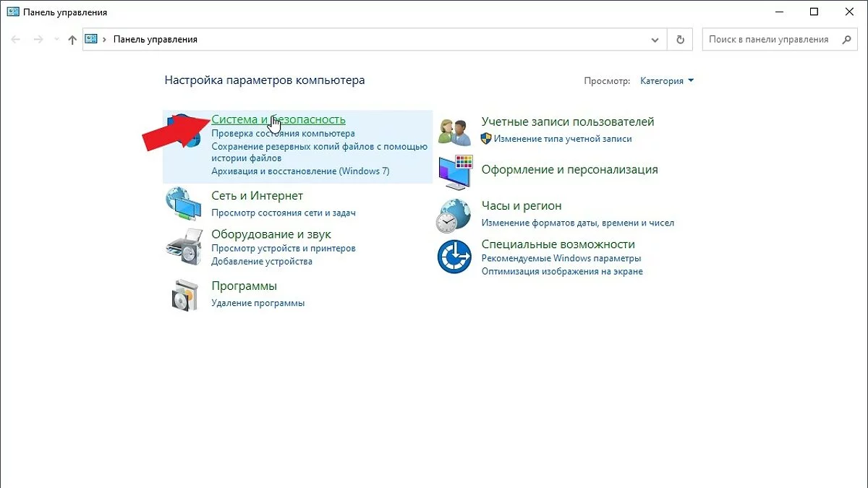The height and width of the screenshot is (488, 868).
Task: Click the forward navigation arrow
Action: (x=38, y=40)
